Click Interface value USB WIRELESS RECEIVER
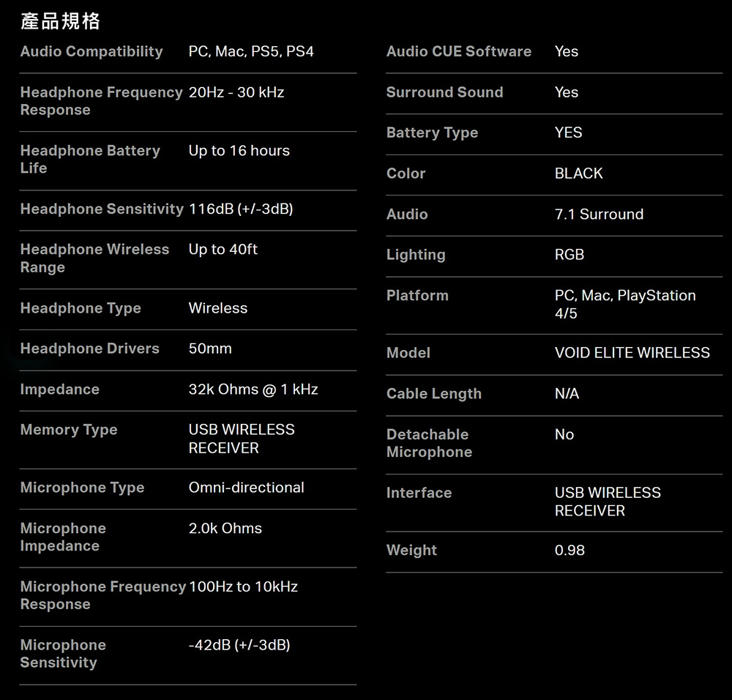 click(608, 502)
